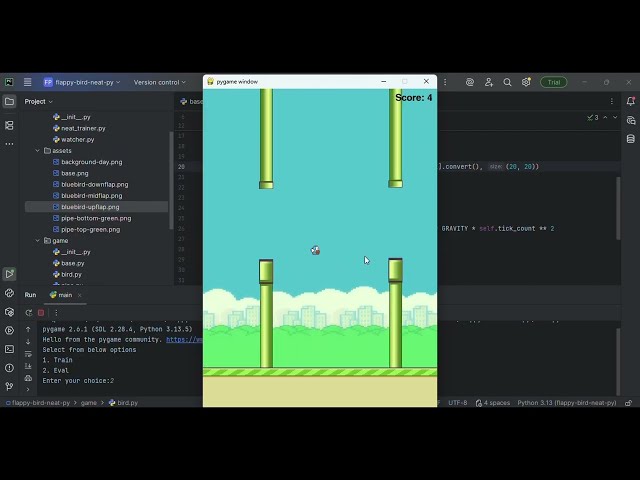This screenshot has height=480, width=640.
Task: Collapse the game folder
Action: pyautogui.click(x=38, y=241)
